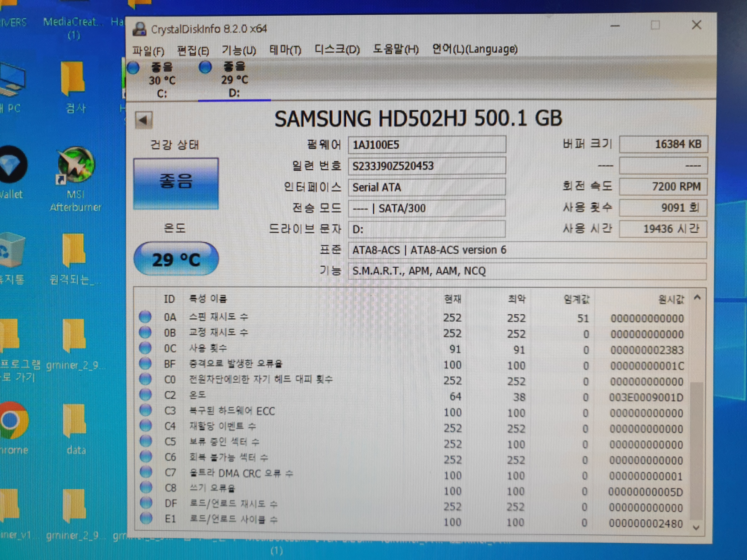Click the status circle for attribute 0B
747x560 pixels.
tap(145, 332)
